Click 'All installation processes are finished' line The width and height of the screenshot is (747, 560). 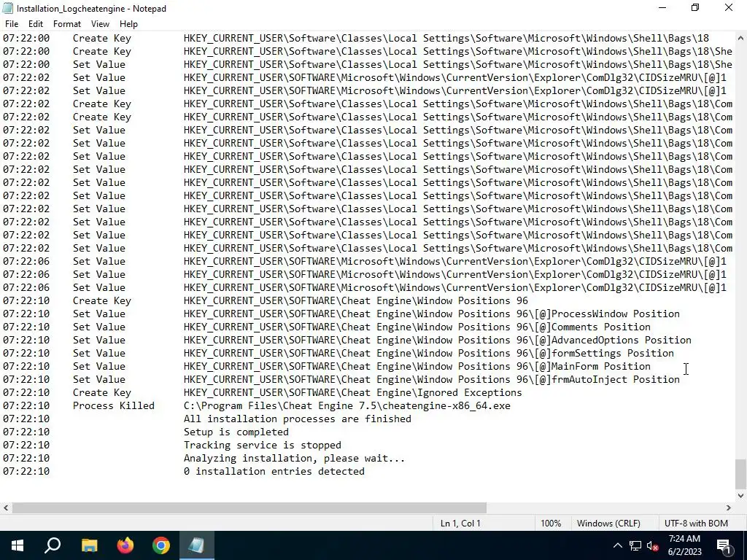pyautogui.click(x=298, y=419)
